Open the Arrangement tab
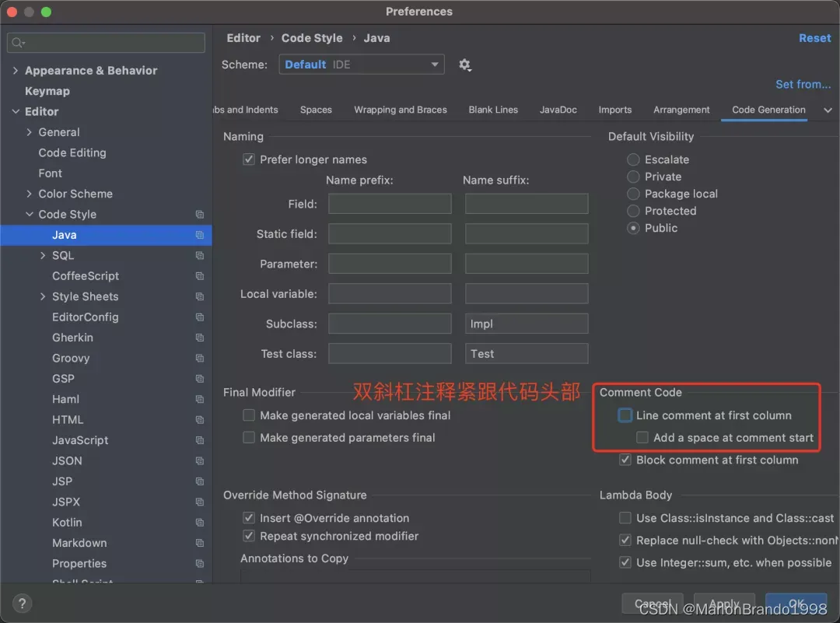This screenshot has width=840, height=623. click(x=681, y=110)
